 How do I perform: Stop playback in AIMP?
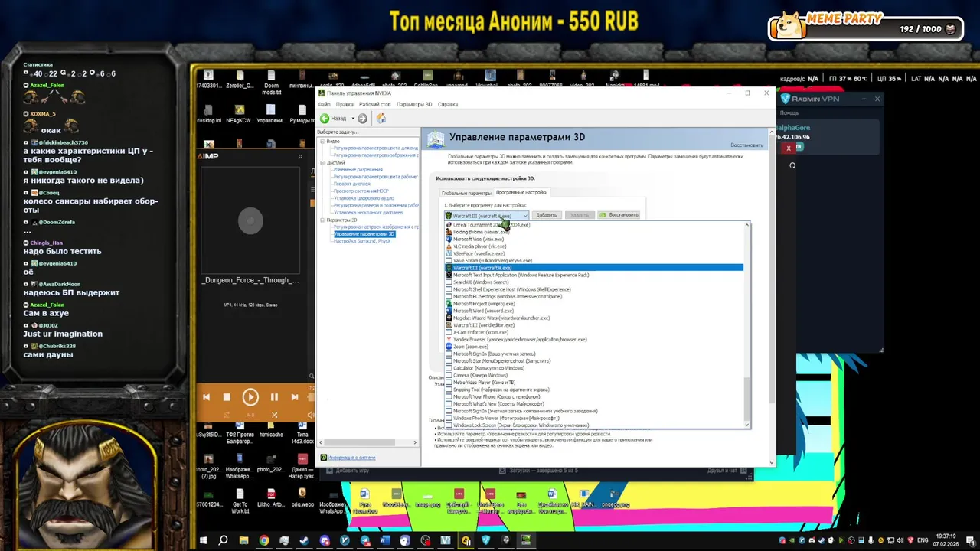point(227,397)
